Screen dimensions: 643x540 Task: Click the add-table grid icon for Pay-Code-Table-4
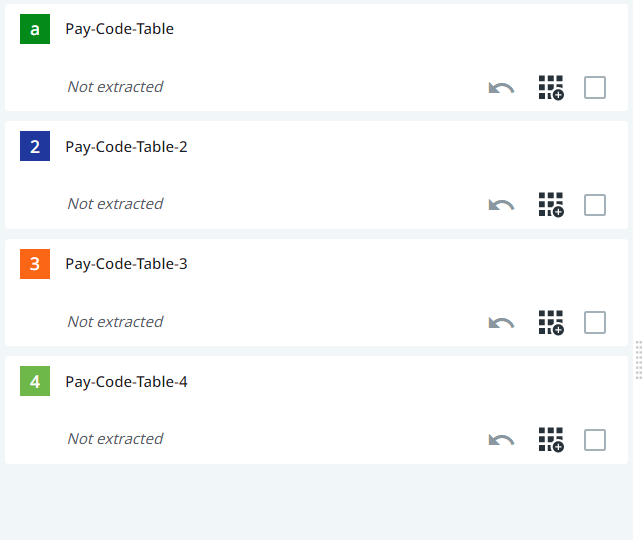tap(551, 440)
